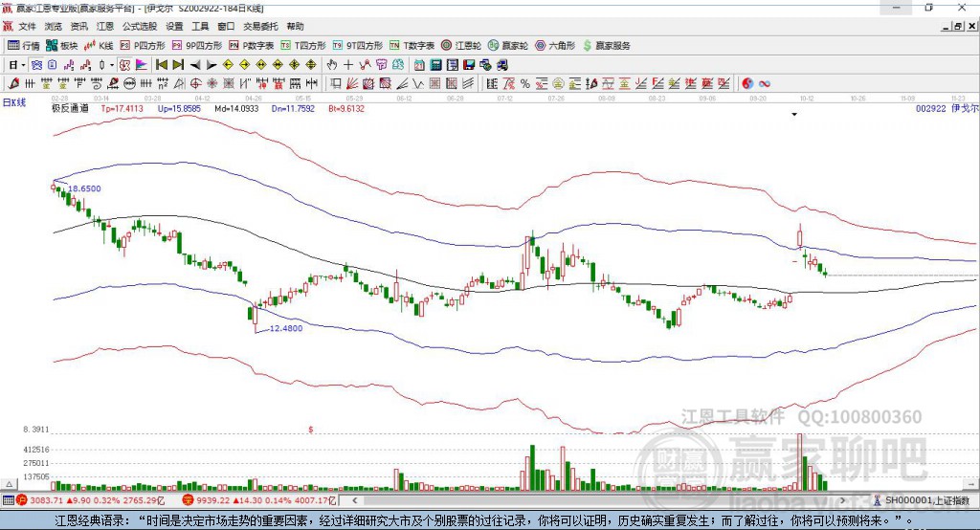The width and height of the screenshot is (980, 530).
Task: Open the 9T四方形 tool
Action: point(357,46)
